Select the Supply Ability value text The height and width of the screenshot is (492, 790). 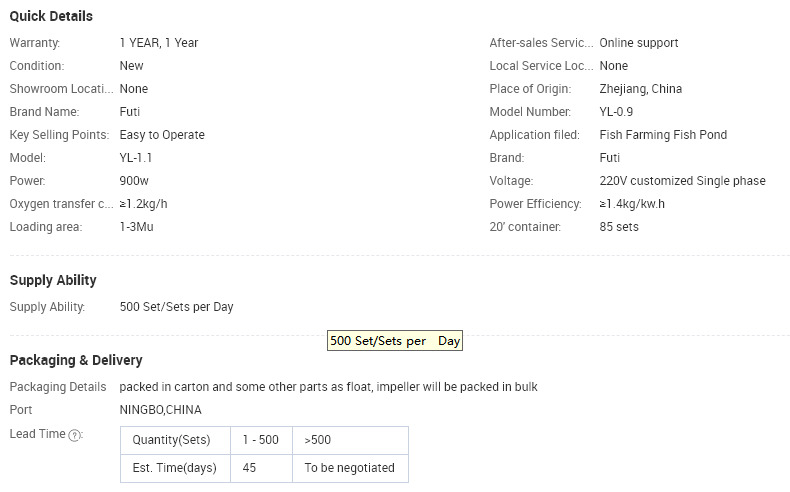pyautogui.click(x=176, y=307)
